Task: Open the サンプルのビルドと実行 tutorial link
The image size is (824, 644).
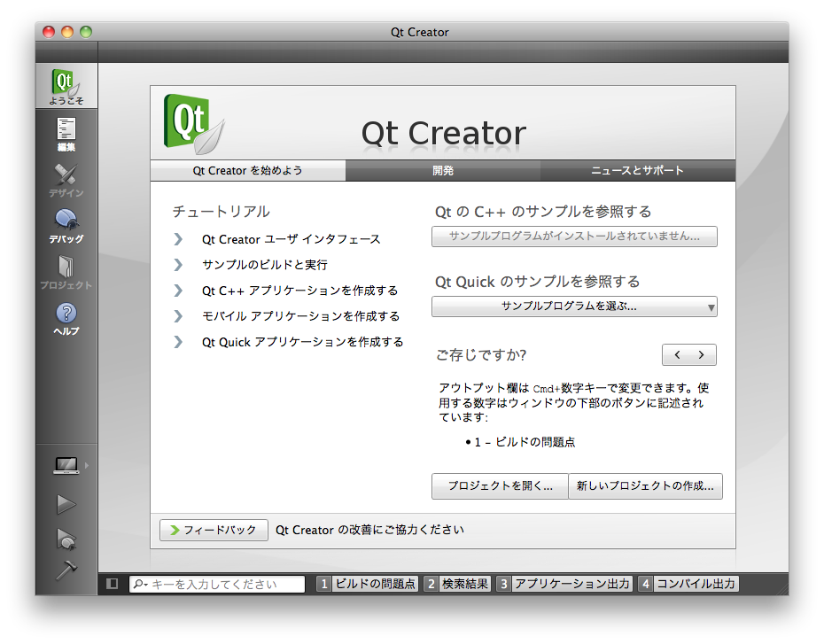Action: click(x=264, y=265)
